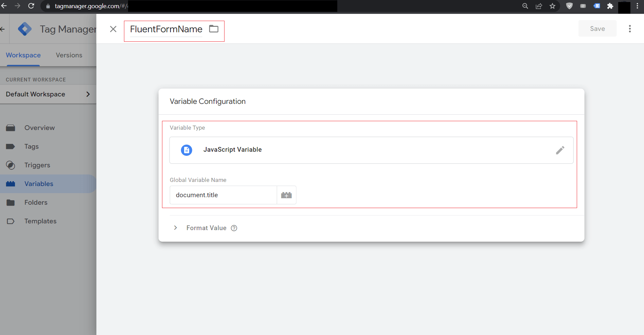Click the FluentFormName title to rename
The height and width of the screenshot is (335, 644).
pyautogui.click(x=166, y=29)
